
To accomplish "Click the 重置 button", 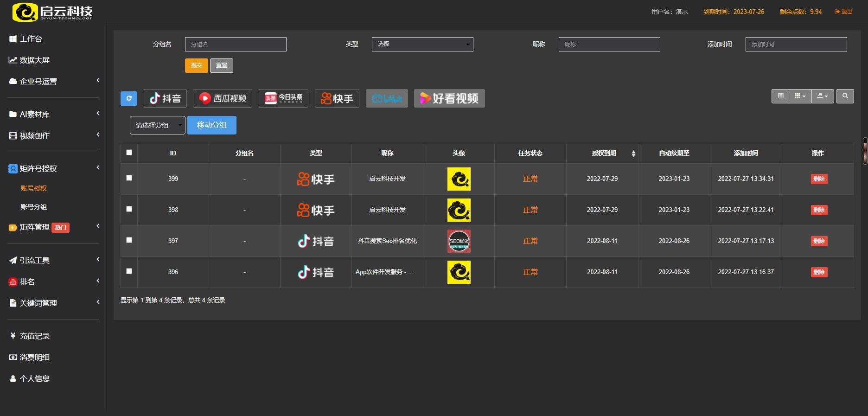I will (222, 65).
